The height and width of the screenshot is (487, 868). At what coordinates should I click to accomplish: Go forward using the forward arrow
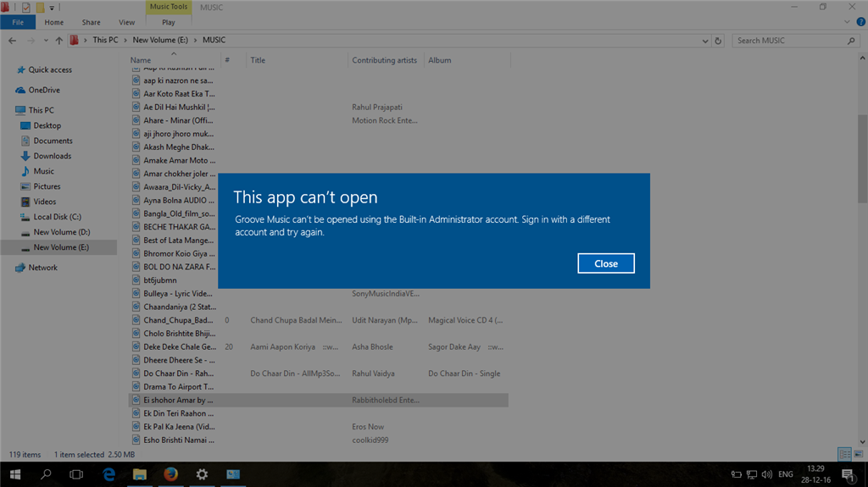31,41
